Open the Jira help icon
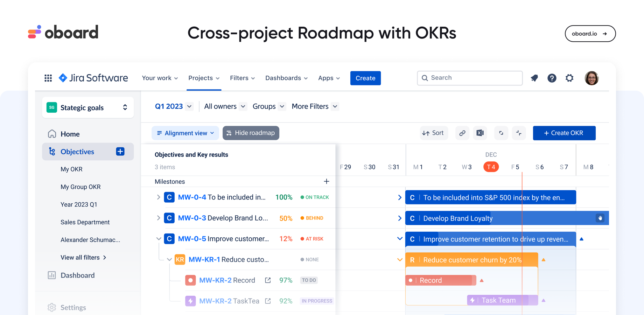This screenshot has height=315, width=644. (x=552, y=78)
